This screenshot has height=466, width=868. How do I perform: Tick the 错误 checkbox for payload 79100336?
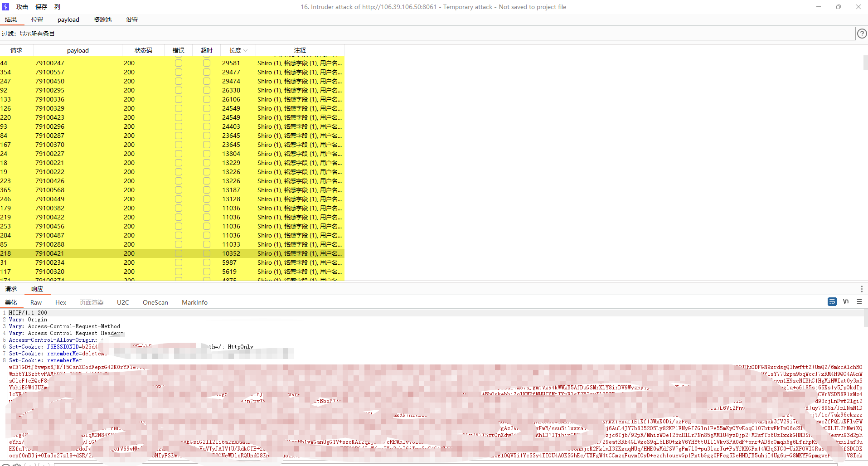pos(179,99)
